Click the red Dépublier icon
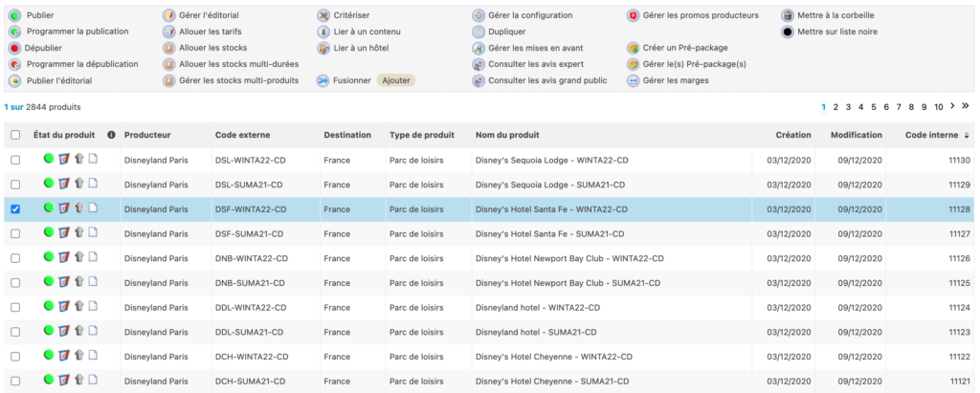Screen dimensions: 980x393 point(14,48)
